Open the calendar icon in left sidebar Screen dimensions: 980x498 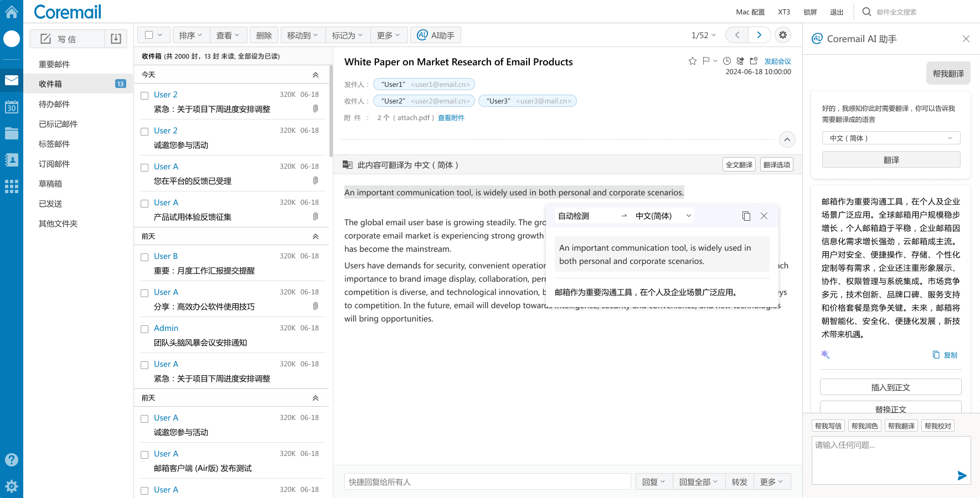click(12, 107)
